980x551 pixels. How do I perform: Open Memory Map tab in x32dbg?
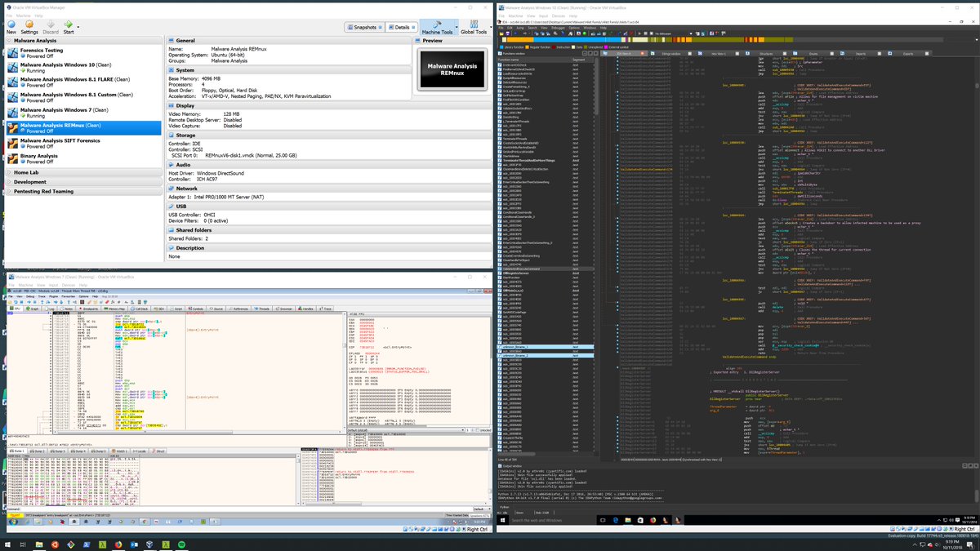pos(116,309)
